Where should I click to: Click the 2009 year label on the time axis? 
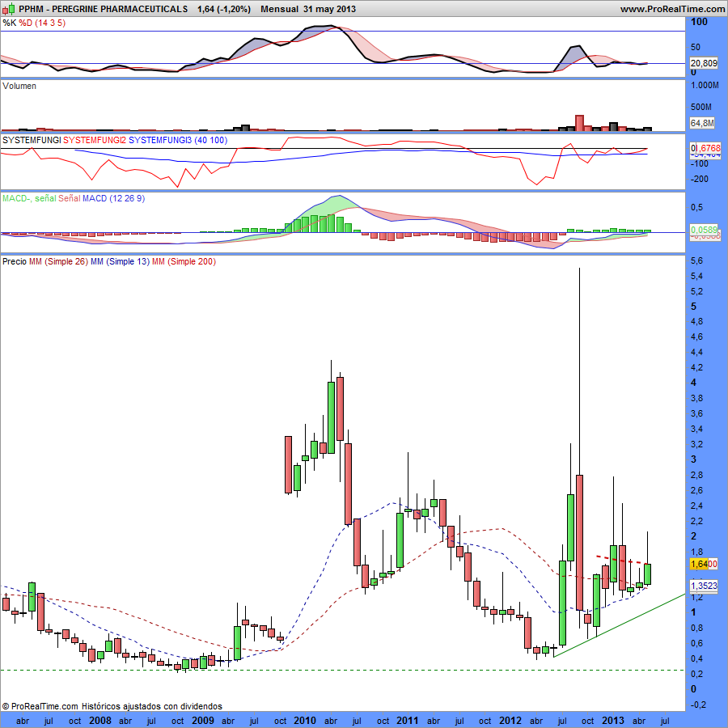pyautogui.click(x=203, y=720)
